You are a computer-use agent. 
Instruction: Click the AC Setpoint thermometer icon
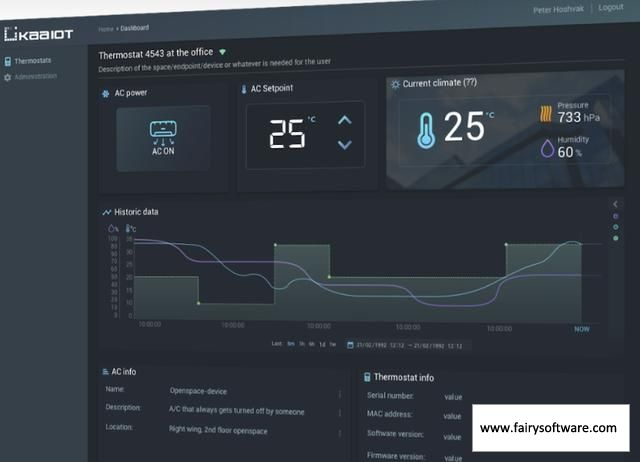tap(244, 89)
